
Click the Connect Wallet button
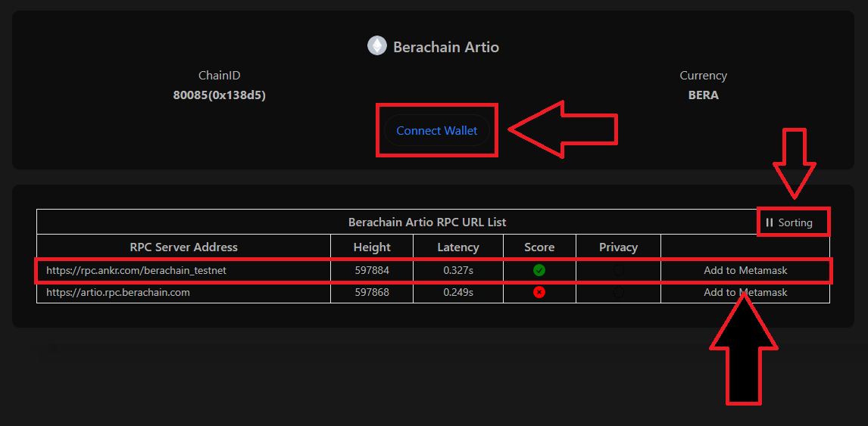(x=436, y=131)
